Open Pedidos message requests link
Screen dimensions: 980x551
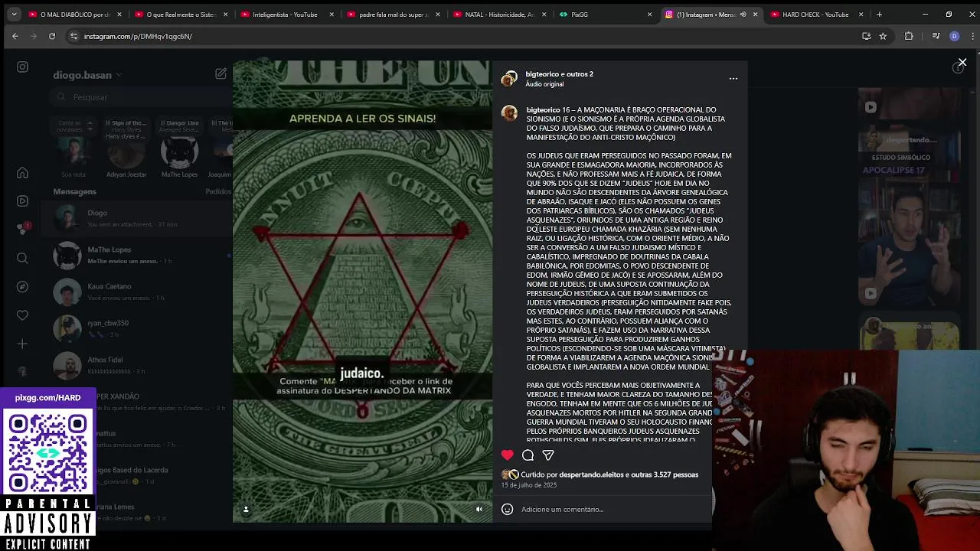tap(218, 191)
